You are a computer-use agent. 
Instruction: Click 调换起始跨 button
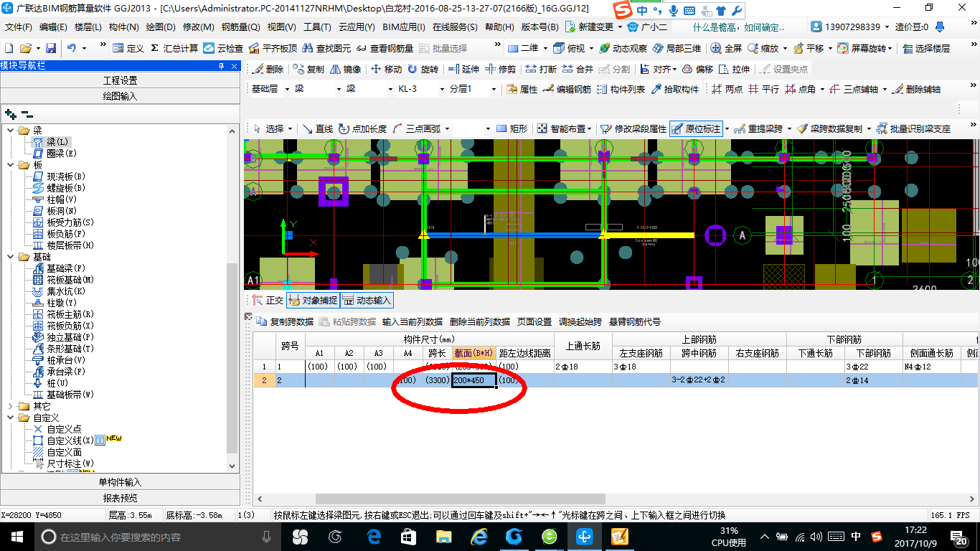tap(580, 321)
